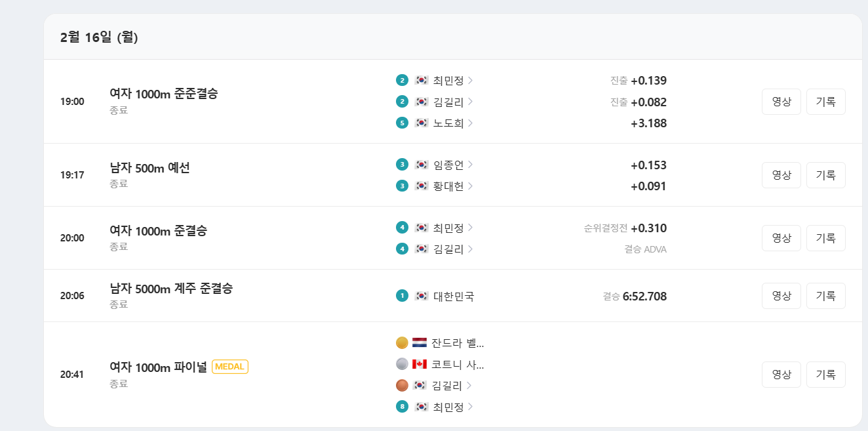Click 기록 button for 여자 1000m 파이널
The height and width of the screenshot is (431, 868).
point(825,374)
